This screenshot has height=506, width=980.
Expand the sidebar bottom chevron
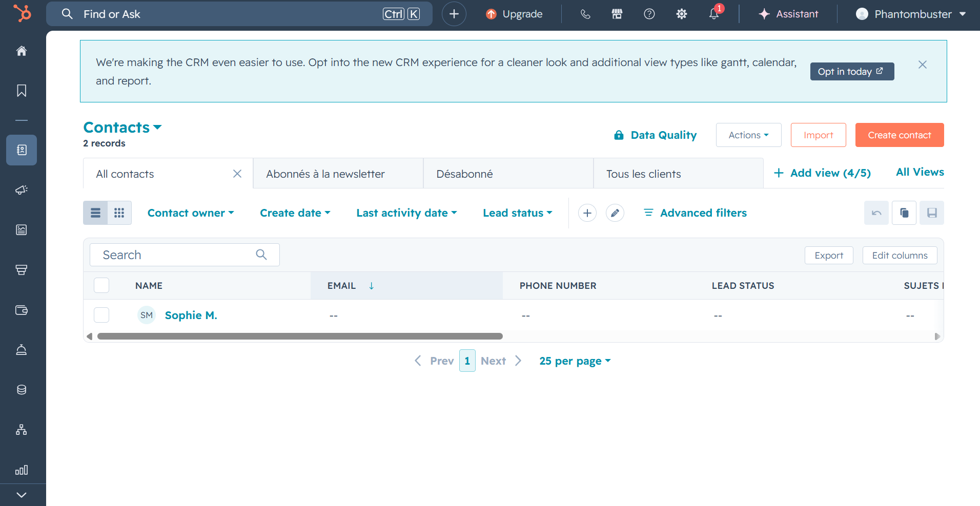pos(22,495)
